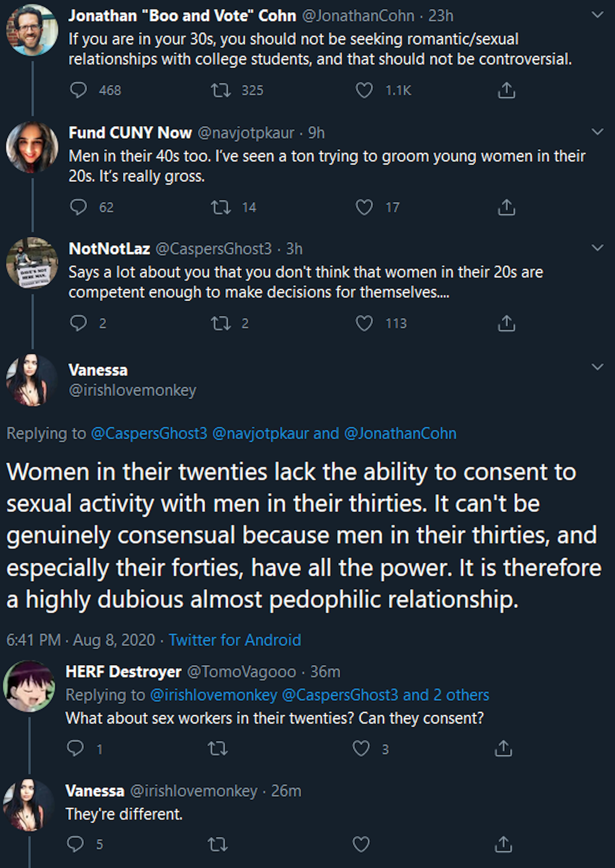Viewport: 615px width, 868px height.
Task: Reply to HERF Destroyer's tweet
Action: 76,748
